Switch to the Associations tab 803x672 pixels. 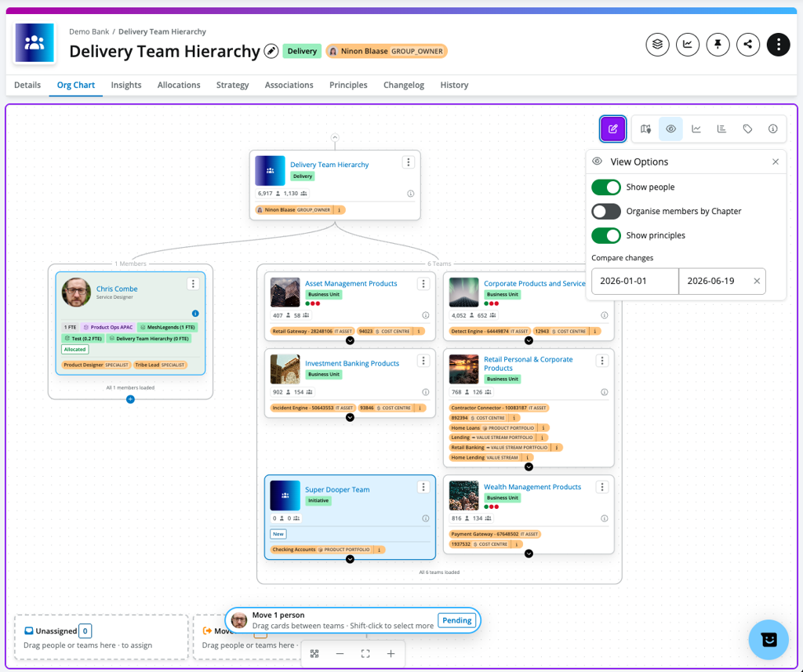point(289,85)
